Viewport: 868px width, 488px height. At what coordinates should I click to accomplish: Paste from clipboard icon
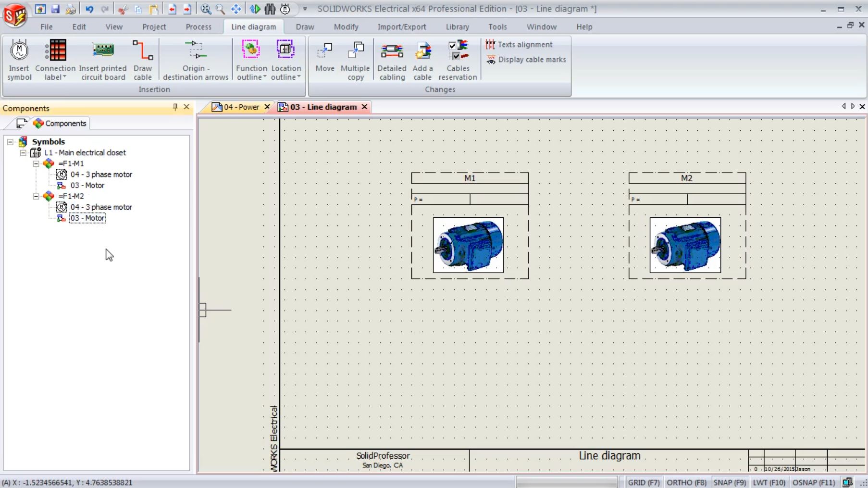(154, 9)
